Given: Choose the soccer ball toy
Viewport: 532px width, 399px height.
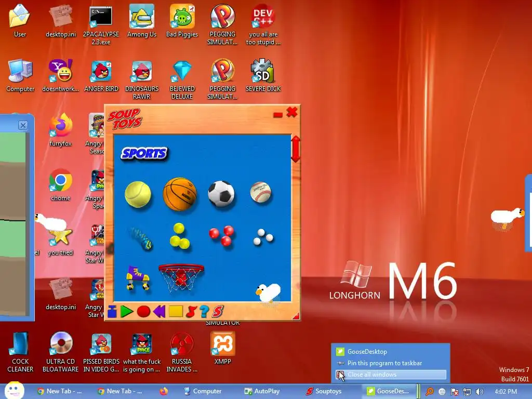Looking at the screenshot, I should (221, 194).
